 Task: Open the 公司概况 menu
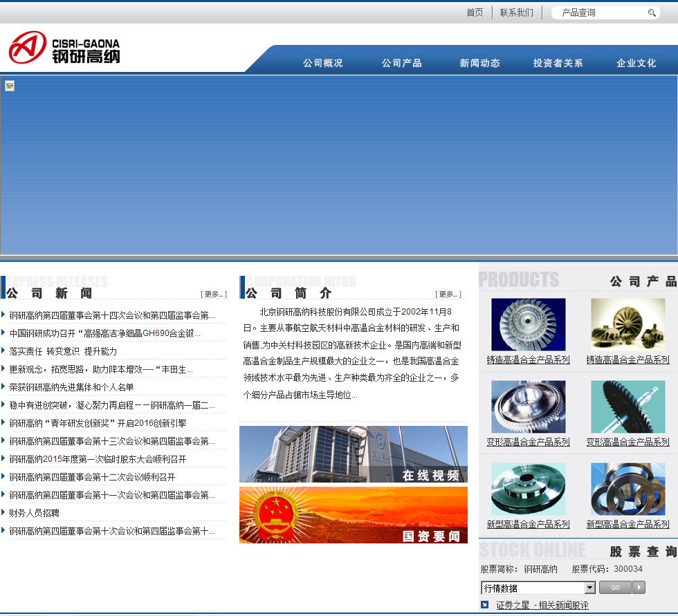323,63
